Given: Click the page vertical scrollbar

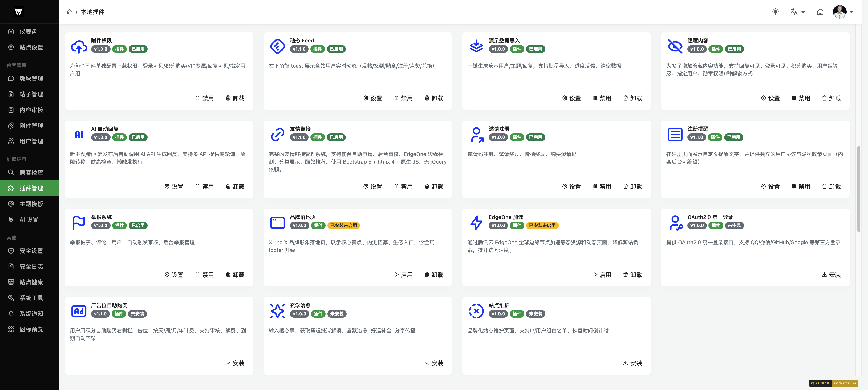Looking at the screenshot, I should (x=859, y=189).
